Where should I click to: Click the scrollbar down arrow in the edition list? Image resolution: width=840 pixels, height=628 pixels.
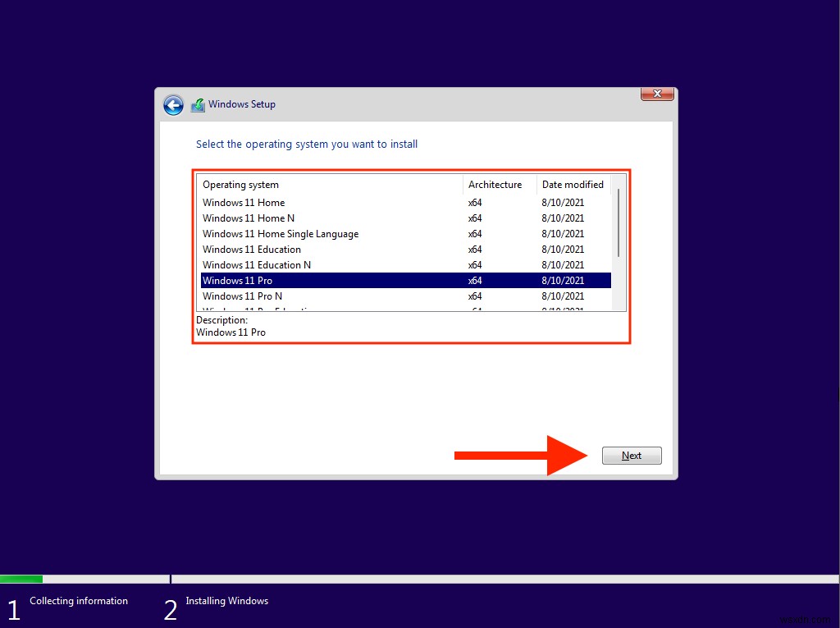tap(617, 305)
